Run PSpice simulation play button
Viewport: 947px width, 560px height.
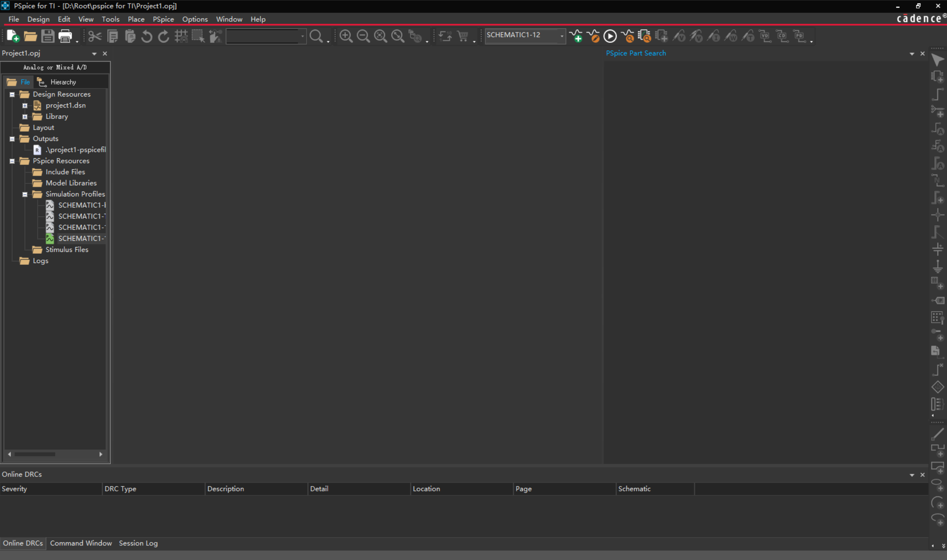coord(610,36)
